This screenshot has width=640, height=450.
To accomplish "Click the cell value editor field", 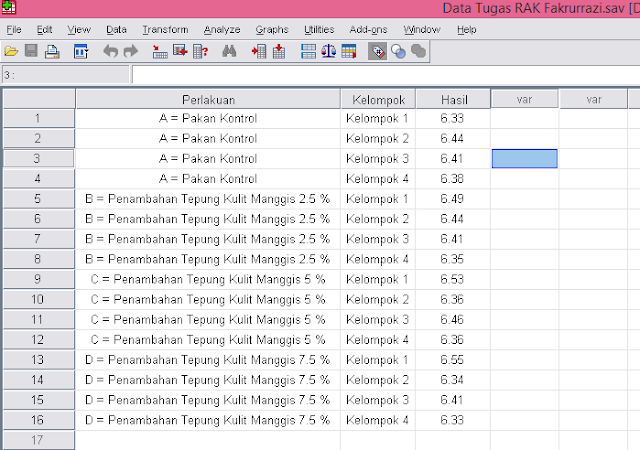I will (x=386, y=75).
